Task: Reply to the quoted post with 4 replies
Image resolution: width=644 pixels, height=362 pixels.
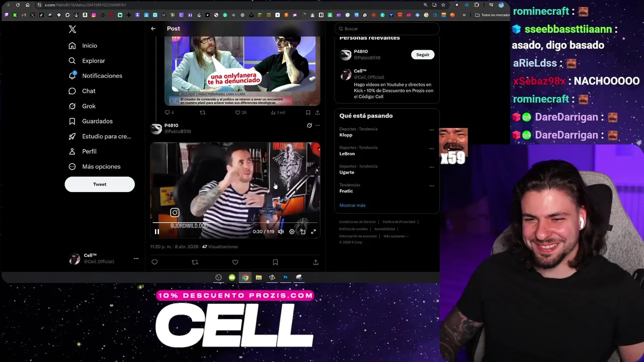Action: 169,113
